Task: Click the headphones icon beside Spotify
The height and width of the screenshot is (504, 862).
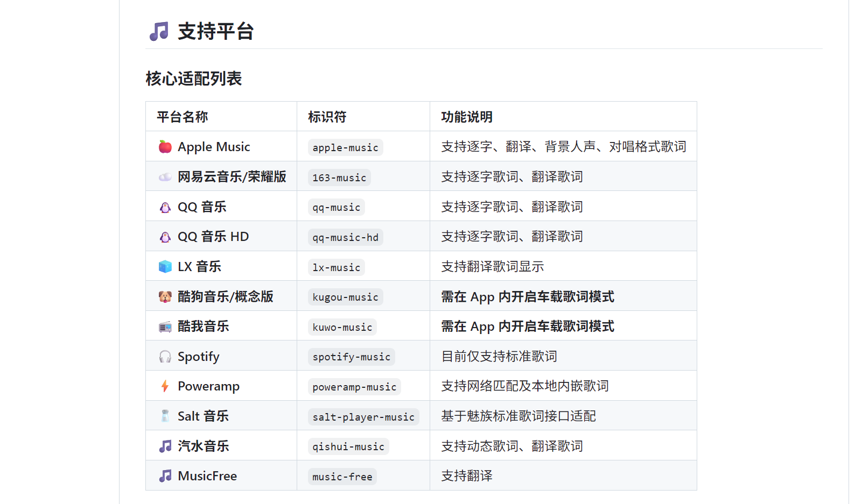Action: [x=165, y=357]
